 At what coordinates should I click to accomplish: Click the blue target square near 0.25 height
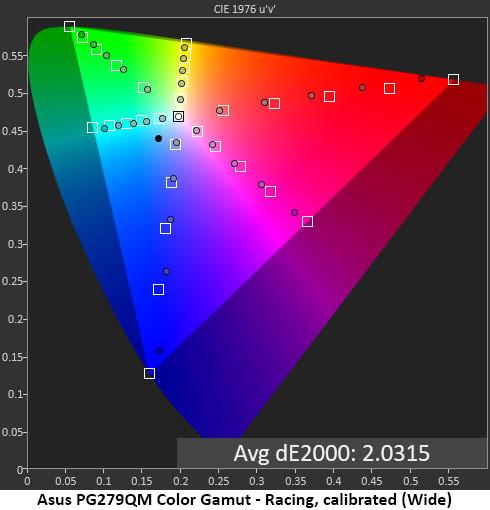158,289
